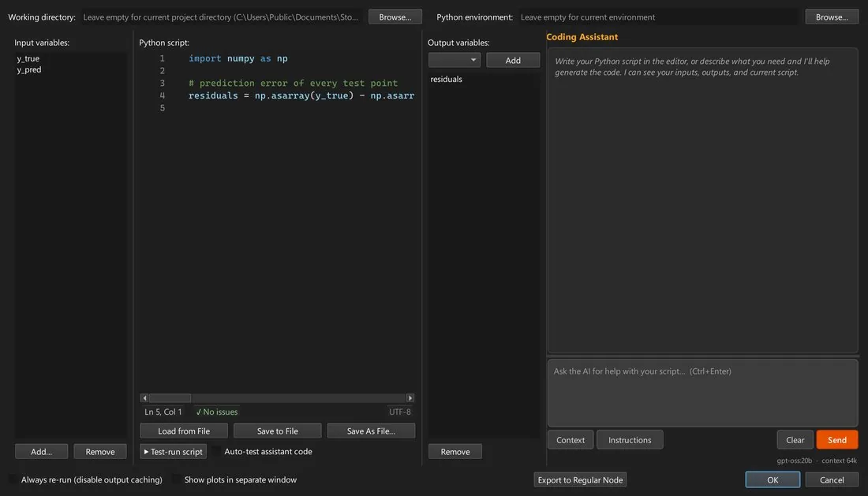Open the assistant Context settings
Image resolution: width=868 pixels, height=496 pixels.
pos(571,440)
